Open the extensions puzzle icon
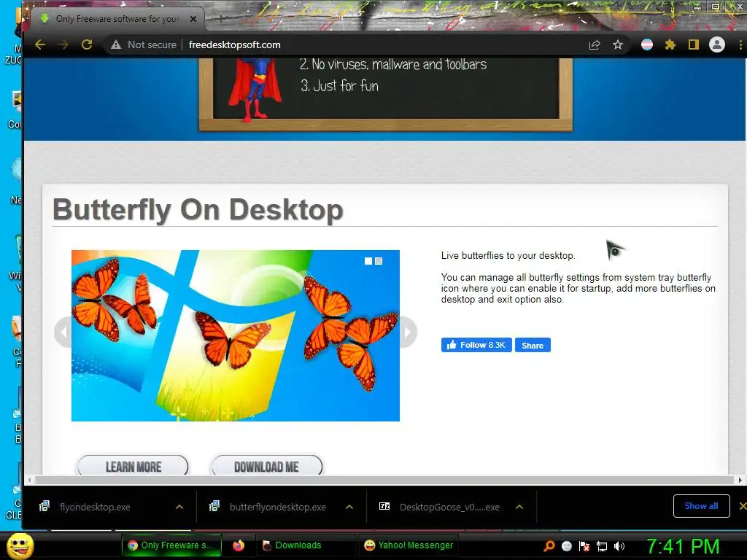The height and width of the screenshot is (560, 747). [x=670, y=44]
